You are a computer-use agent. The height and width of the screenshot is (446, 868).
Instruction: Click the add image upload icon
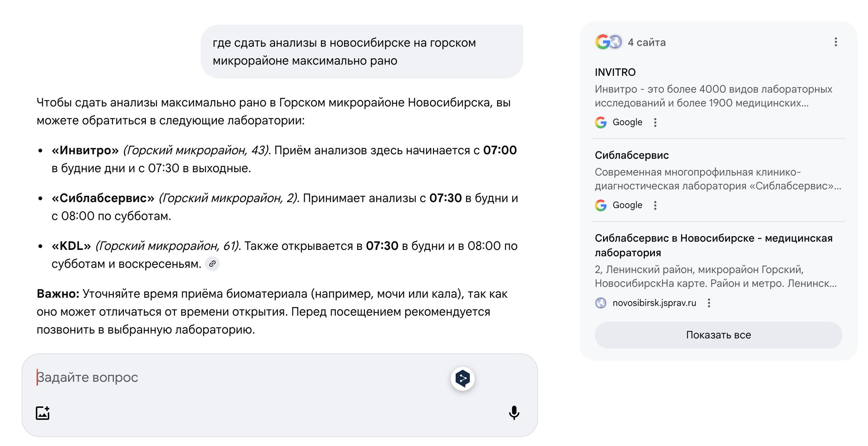coord(43,413)
